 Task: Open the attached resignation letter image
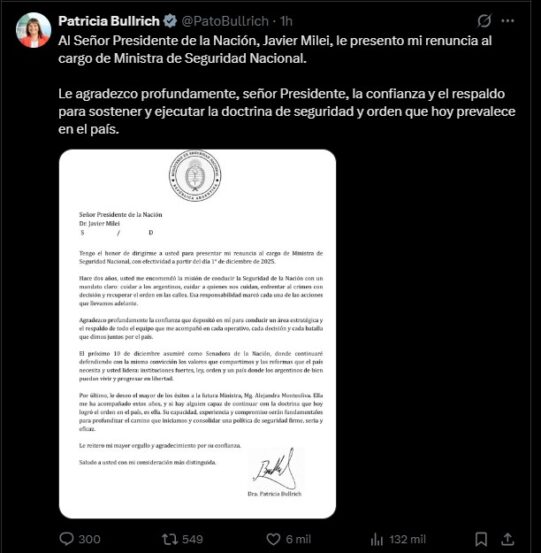(x=197, y=334)
